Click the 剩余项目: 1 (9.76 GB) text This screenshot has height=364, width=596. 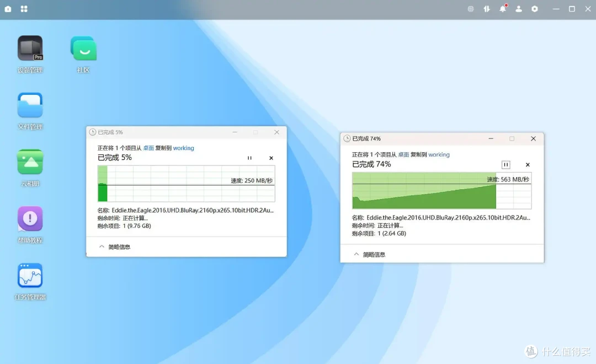pos(124,226)
